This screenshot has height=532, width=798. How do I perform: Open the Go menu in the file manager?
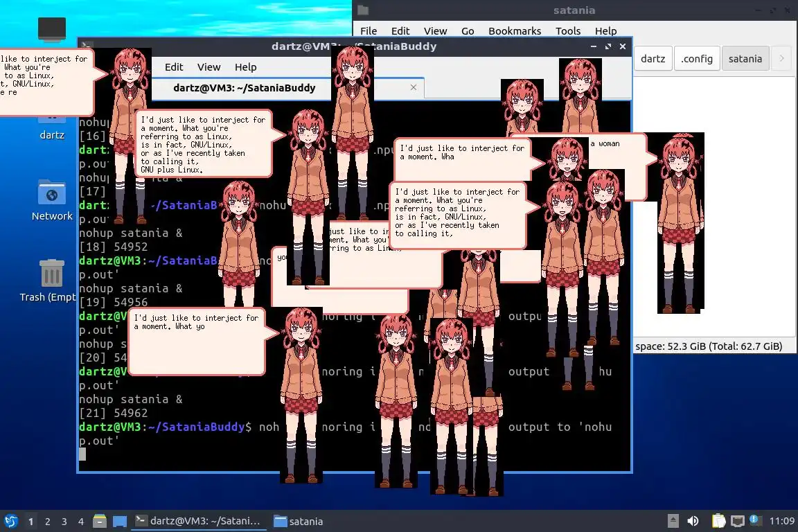pos(468,30)
